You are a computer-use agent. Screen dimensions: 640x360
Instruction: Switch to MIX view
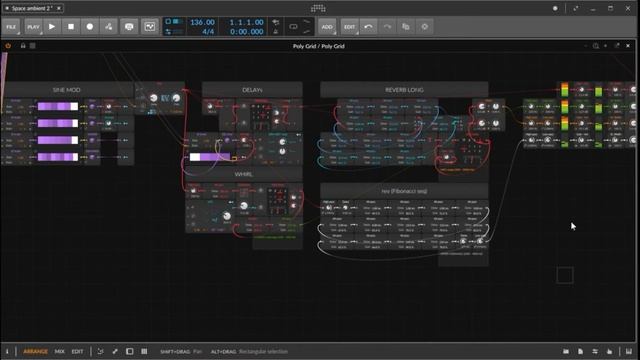(x=60, y=351)
